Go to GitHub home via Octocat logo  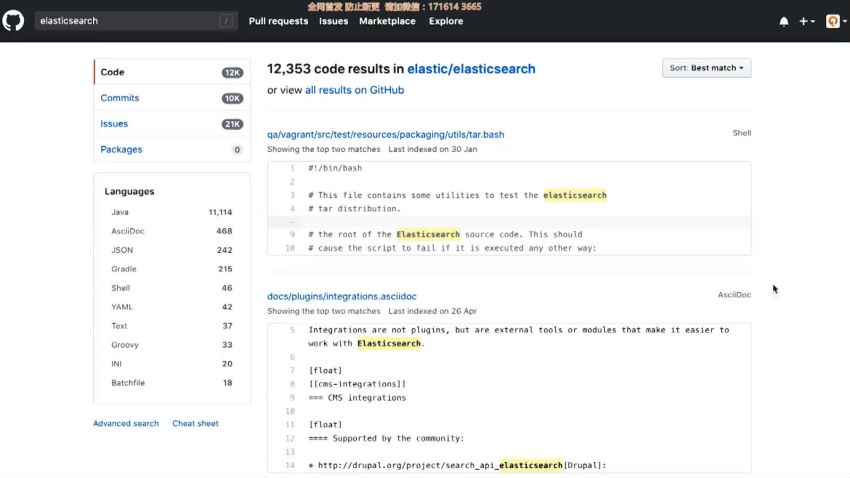[x=13, y=21]
